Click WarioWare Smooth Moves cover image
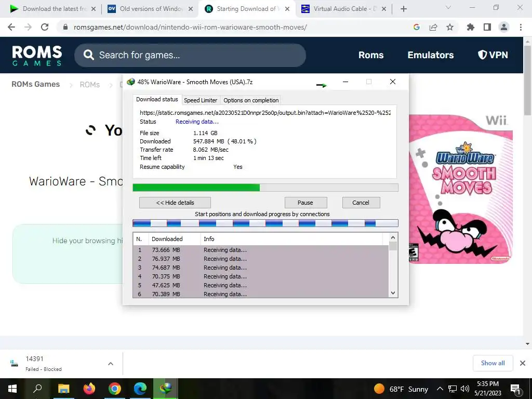This screenshot has width=532, height=399. (x=461, y=189)
